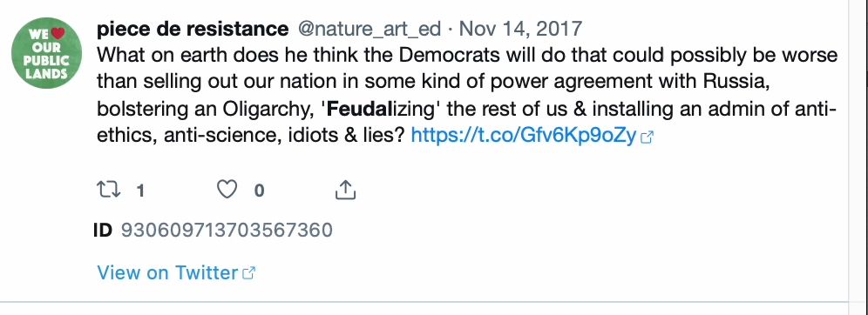
Task: Click the @nature_art_ed handle
Action: [x=370, y=30]
